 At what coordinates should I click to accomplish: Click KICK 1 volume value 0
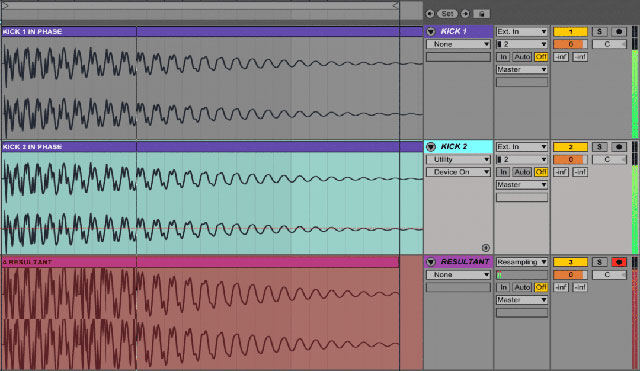(570, 44)
